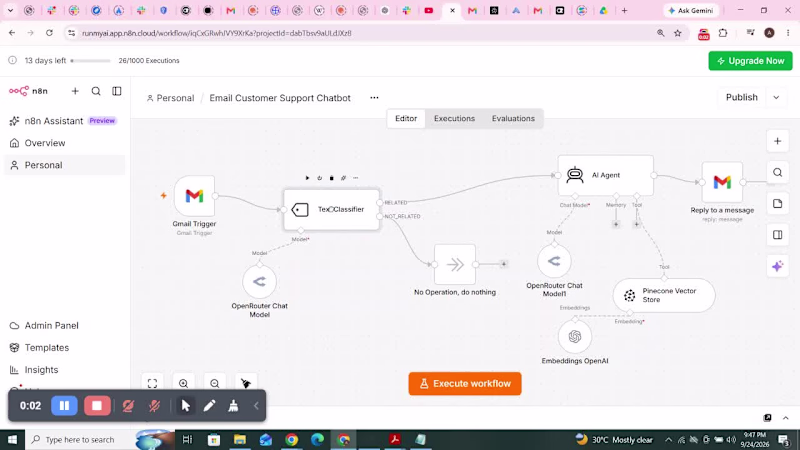
Task: Zoom out on the workflow canvas
Action: click(215, 383)
